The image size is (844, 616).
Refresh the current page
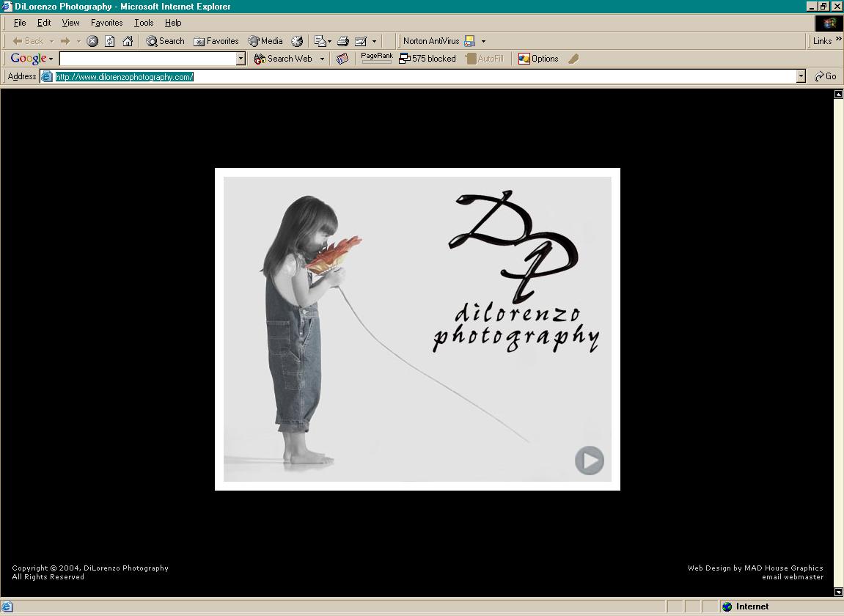[x=110, y=41]
